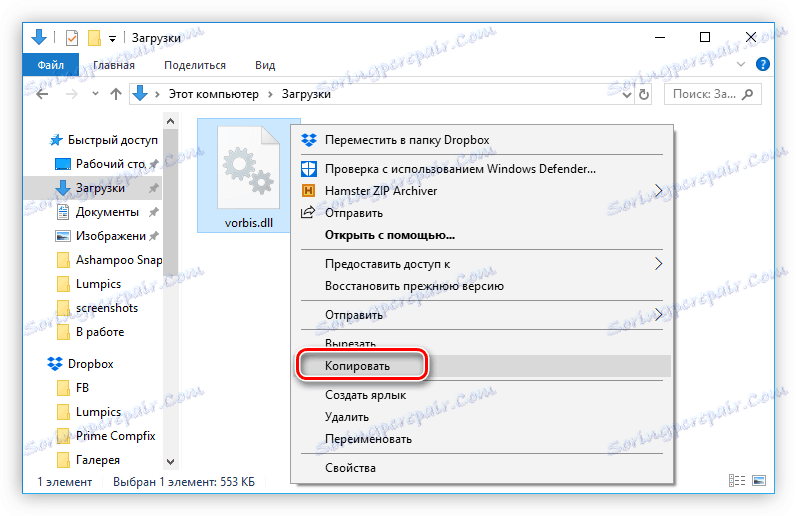Select the vorbis.dll file
Screen dimensions: 797x516
click(x=249, y=176)
